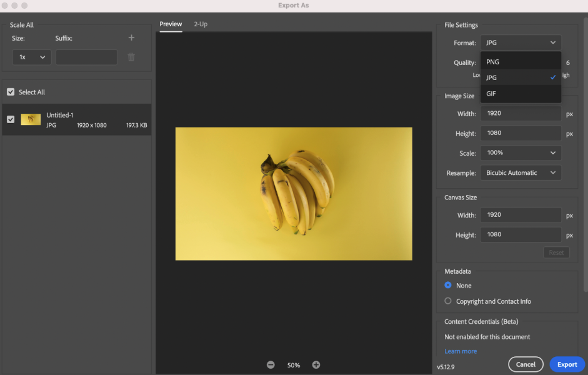Click 'Not enabled for this document' text

487,337
